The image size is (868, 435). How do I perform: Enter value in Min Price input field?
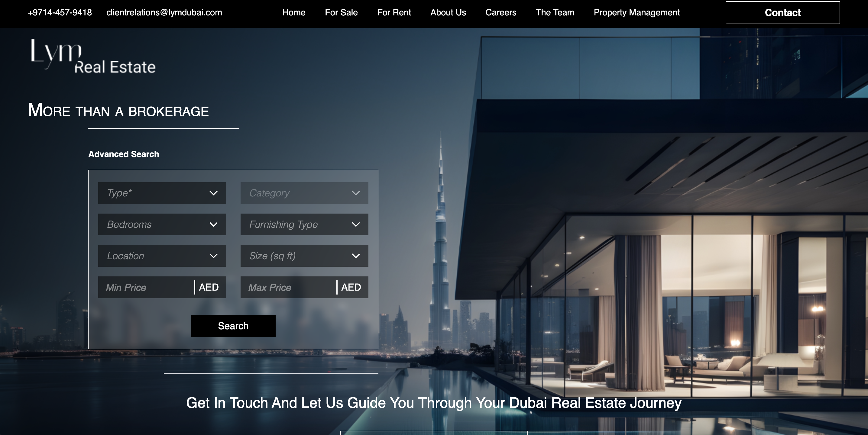pos(145,287)
